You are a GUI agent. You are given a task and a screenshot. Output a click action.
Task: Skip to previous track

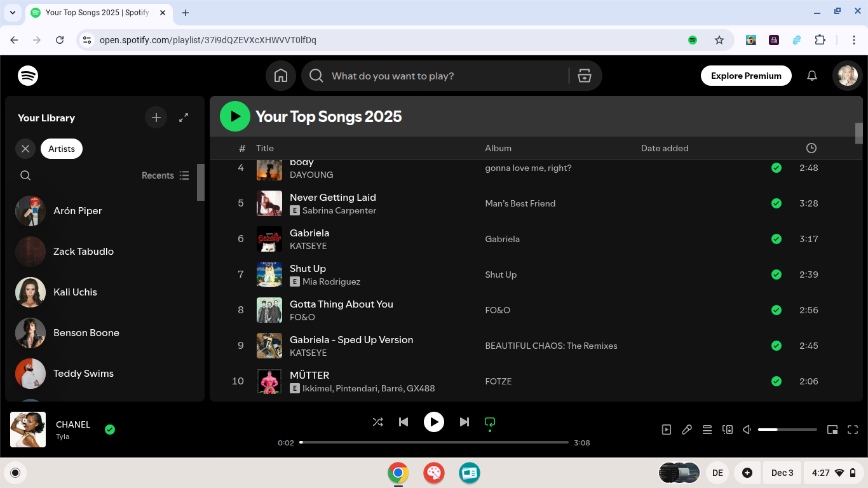click(x=403, y=422)
